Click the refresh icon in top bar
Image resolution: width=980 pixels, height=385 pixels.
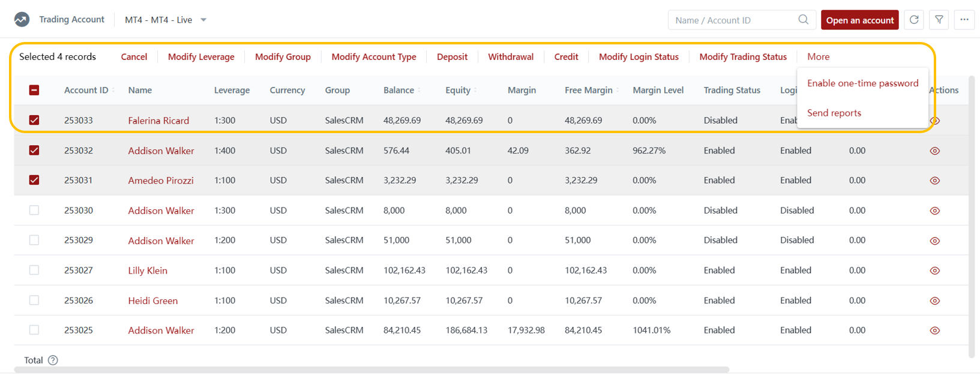[913, 20]
